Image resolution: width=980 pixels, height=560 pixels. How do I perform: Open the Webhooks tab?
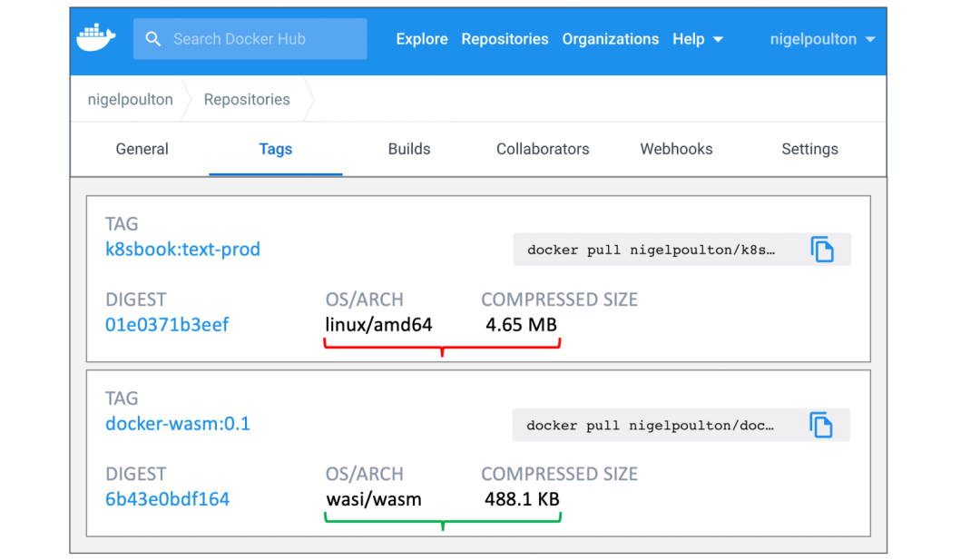click(x=676, y=149)
